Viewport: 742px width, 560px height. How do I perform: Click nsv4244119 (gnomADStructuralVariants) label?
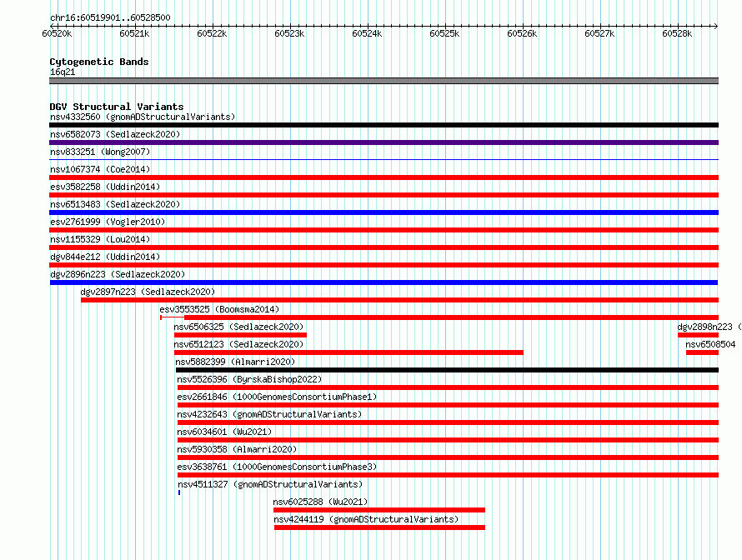[366, 519]
